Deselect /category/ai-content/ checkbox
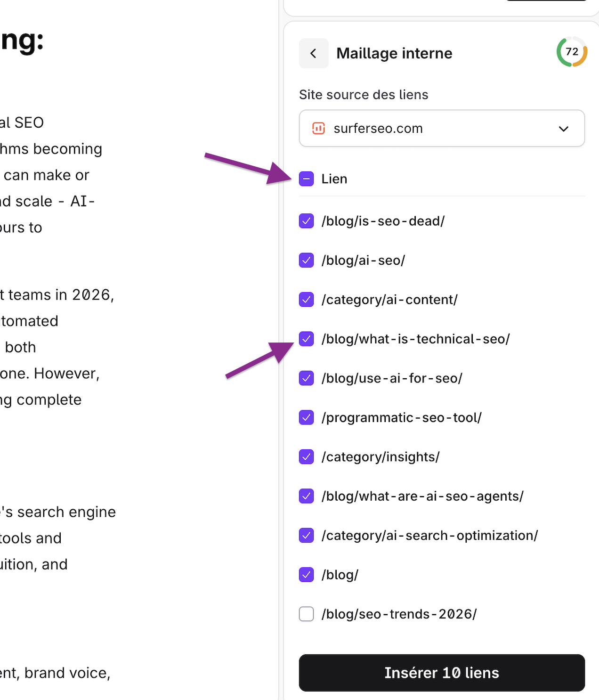 click(x=307, y=300)
